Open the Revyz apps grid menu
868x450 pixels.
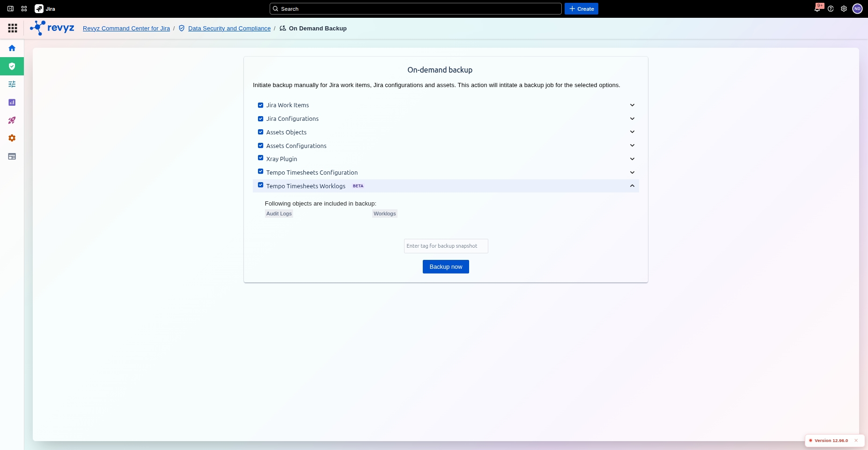coord(13,29)
